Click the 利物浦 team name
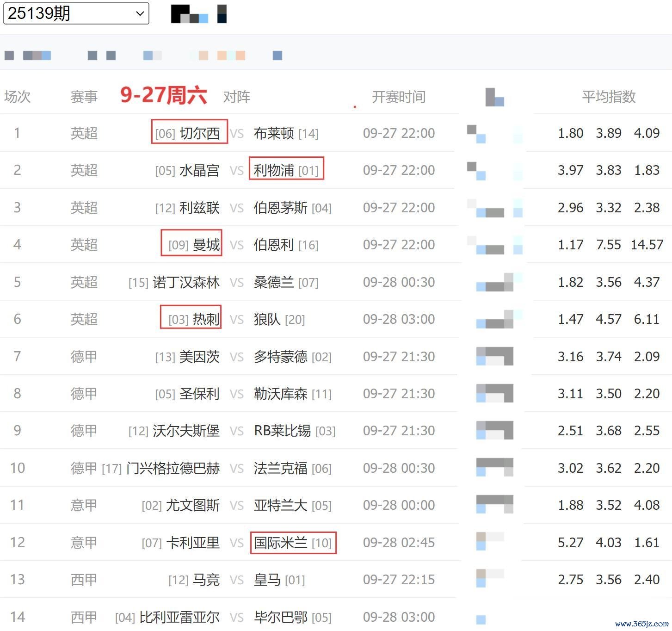Viewport: 672px width, 631px height. point(274,170)
